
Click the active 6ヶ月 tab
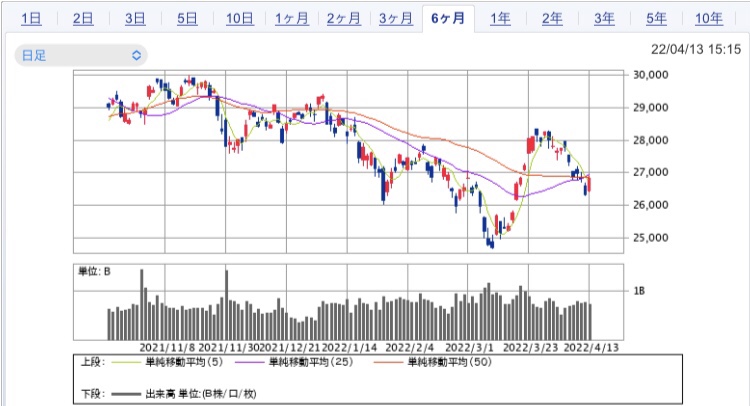point(448,19)
